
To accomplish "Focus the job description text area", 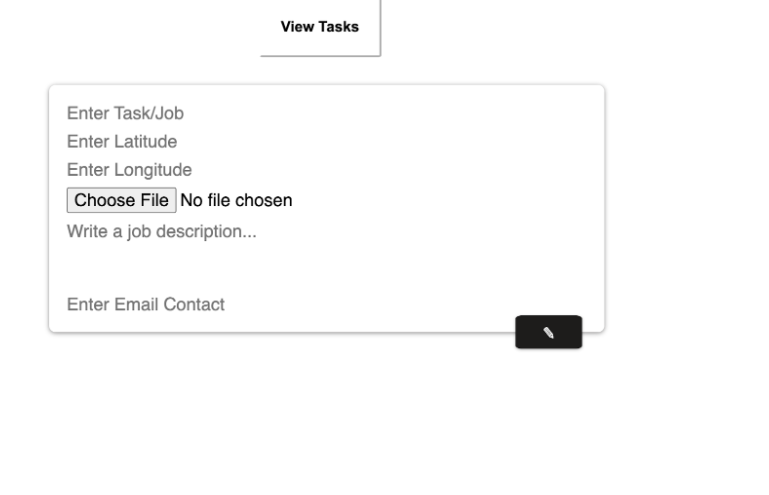I will (x=300, y=245).
